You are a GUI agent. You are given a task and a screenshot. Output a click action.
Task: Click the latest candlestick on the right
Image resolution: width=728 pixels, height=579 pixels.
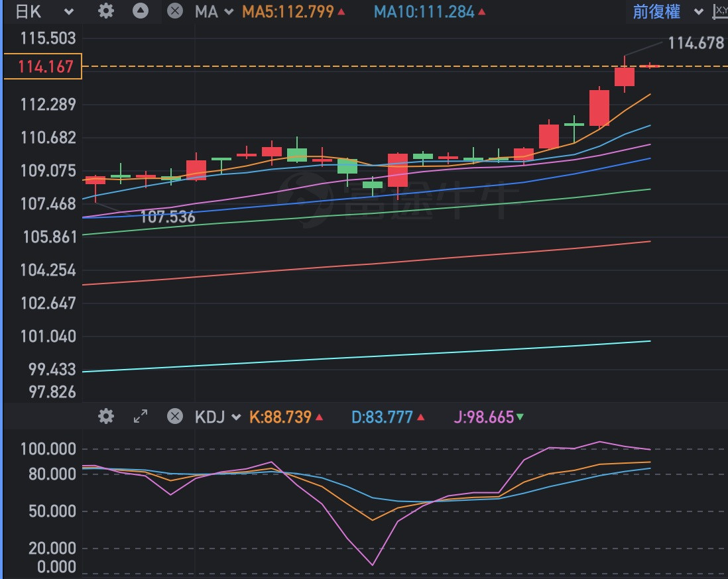tap(650, 66)
